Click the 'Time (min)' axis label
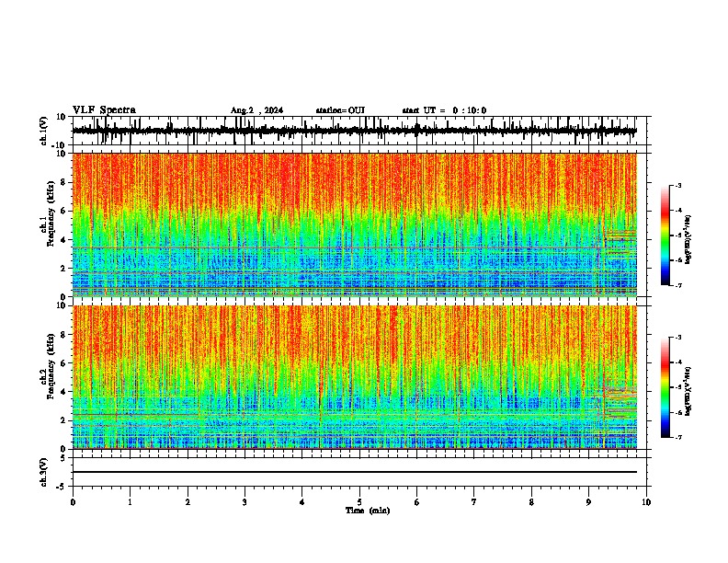 [368, 511]
